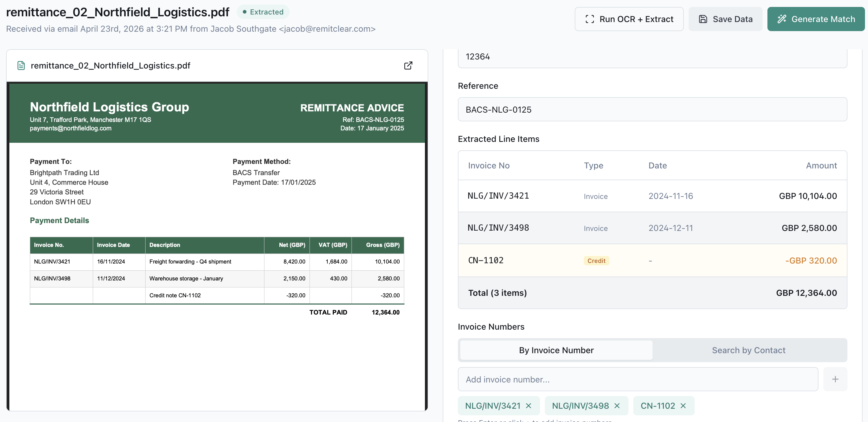868x422 pixels.
Task: Save Data button
Action: pos(725,19)
